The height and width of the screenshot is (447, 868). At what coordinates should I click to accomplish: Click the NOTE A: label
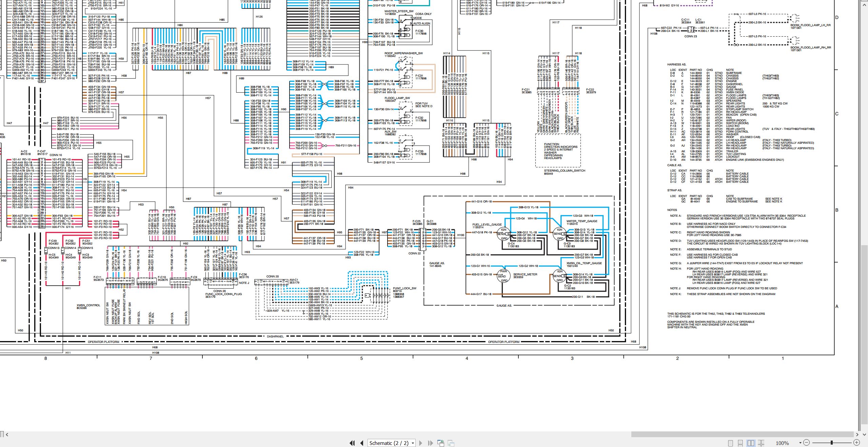click(x=675, y=216)
